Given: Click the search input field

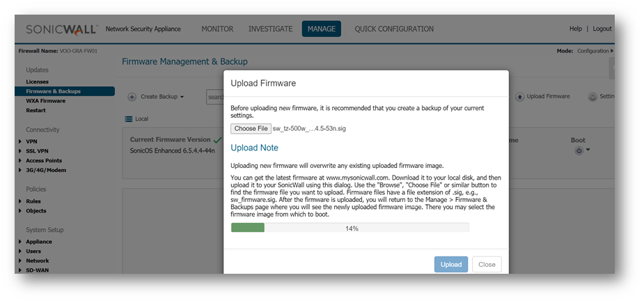Looking at the screenshot, I should [x=214, y=97].
